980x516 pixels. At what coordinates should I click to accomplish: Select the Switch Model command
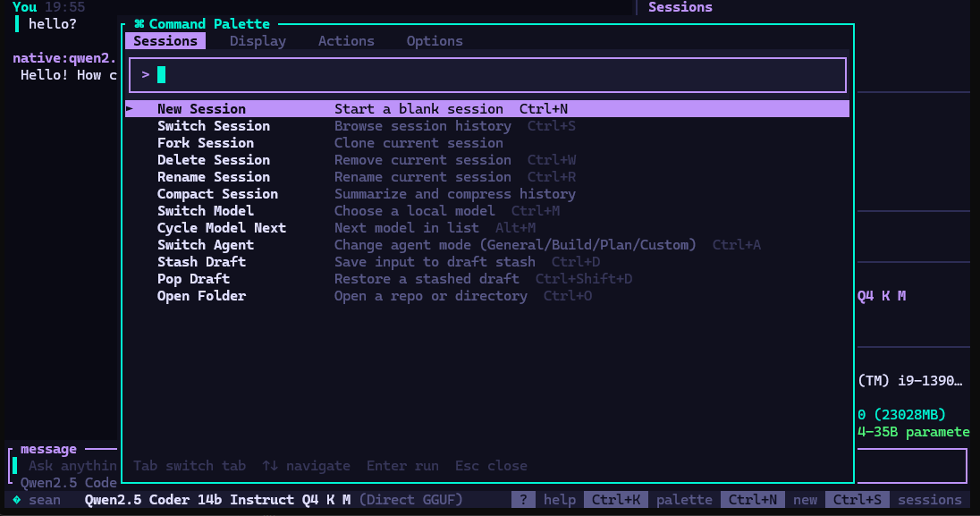point(487,211)
